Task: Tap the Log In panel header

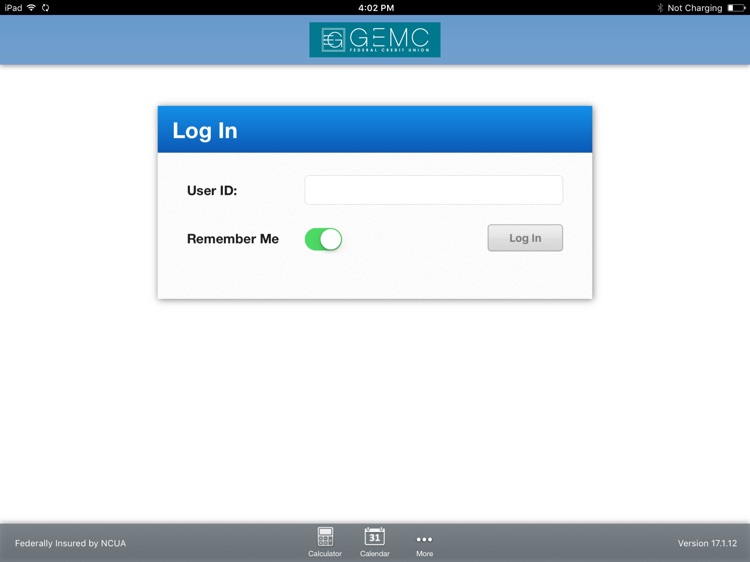Action: (375, 129)
